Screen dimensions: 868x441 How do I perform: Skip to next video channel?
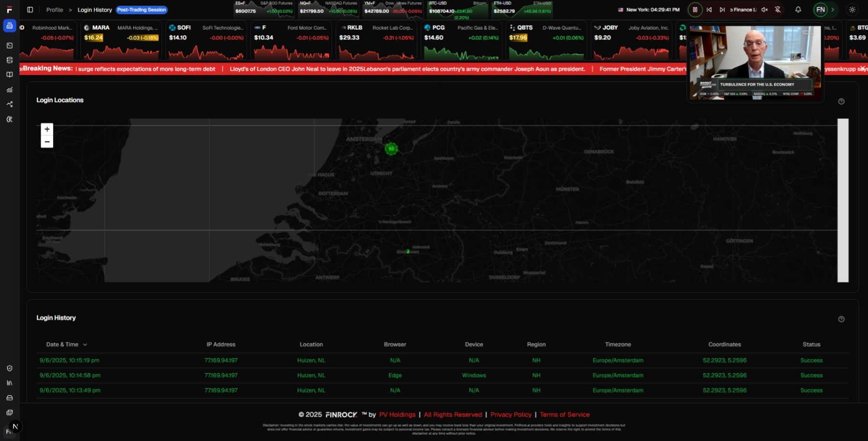(722, 10)
